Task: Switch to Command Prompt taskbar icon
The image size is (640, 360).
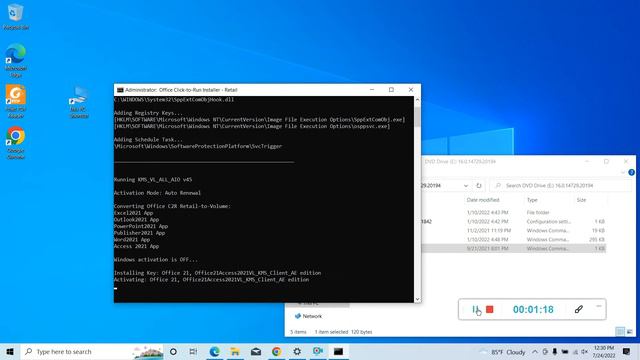Action: 338,351
